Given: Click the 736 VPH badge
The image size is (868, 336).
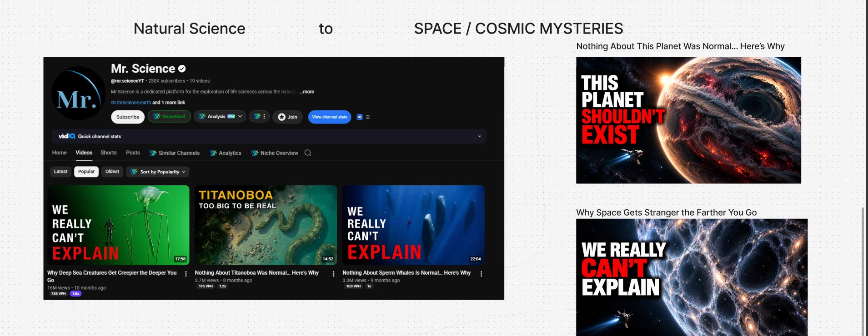Looking at the screenshot, I should coord(58,294).
